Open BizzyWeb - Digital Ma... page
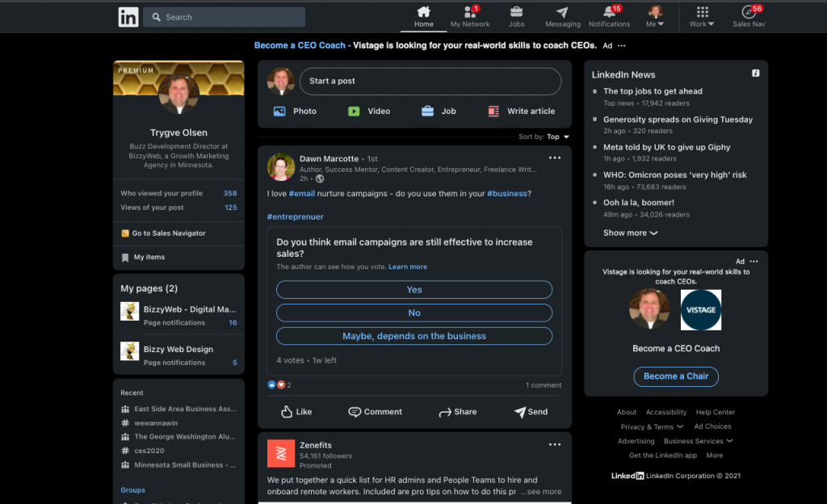Image resolution: width=827 pixels, height=504 pixels. (189, 309)
